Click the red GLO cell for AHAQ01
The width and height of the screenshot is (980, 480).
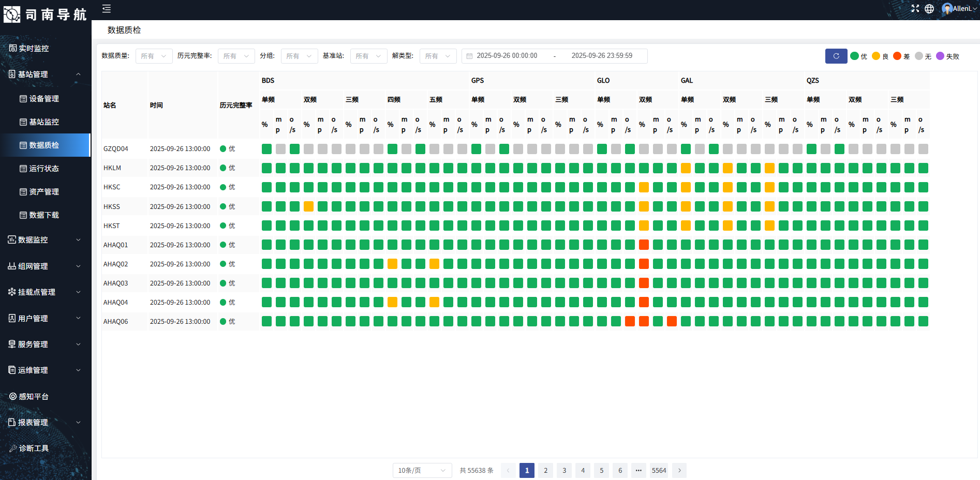pyautogui.click(x=644, y=245)
